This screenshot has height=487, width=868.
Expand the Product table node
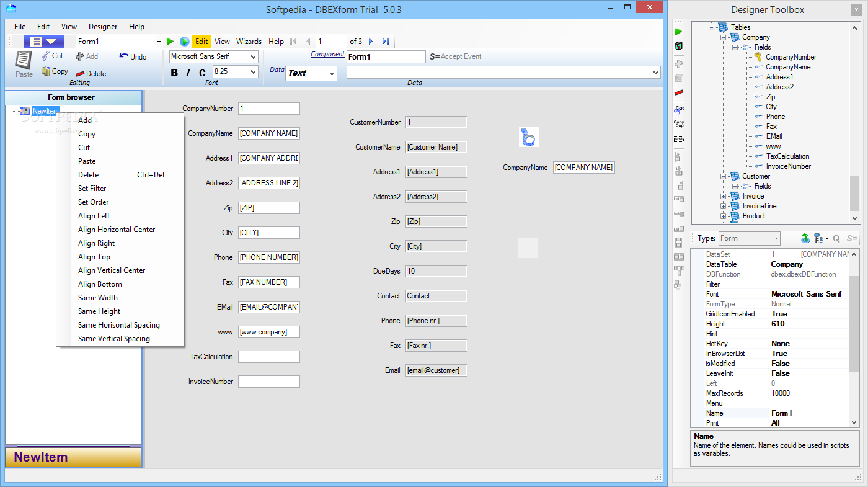pyautogui.click(x=723, y=216)
